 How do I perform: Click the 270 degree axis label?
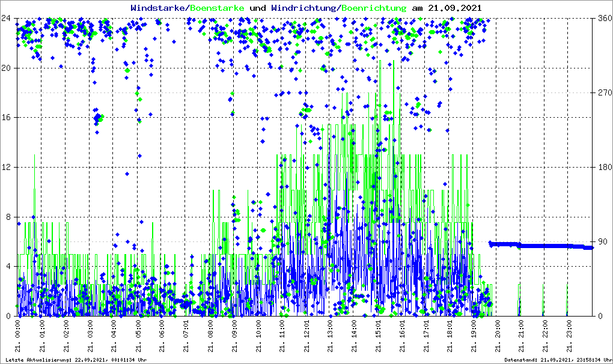pyautogui.click(x=605, y=93)
